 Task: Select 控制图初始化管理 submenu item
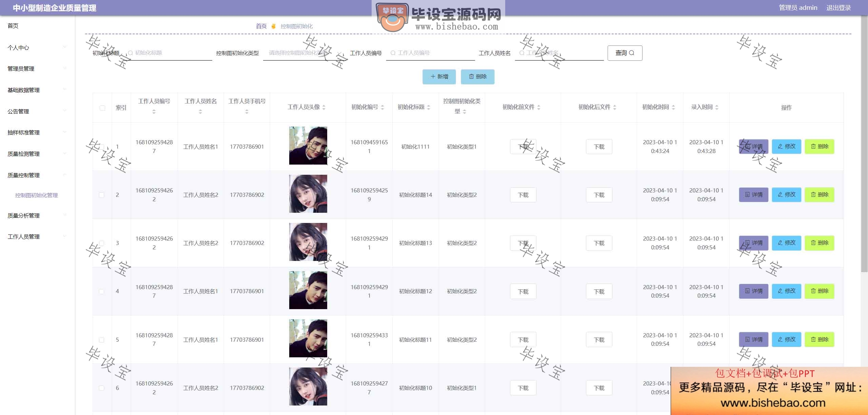[x=37, y=195]
